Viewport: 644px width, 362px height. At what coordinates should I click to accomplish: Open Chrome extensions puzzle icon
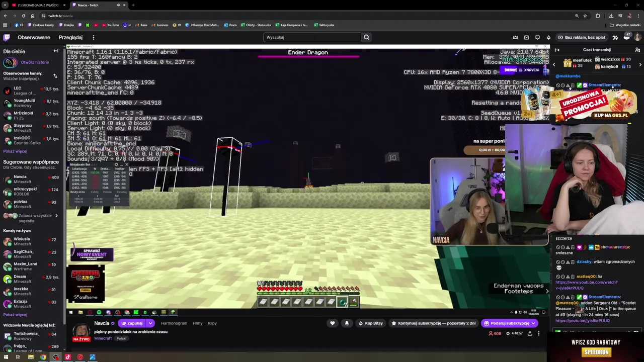(x=598, y=16)
